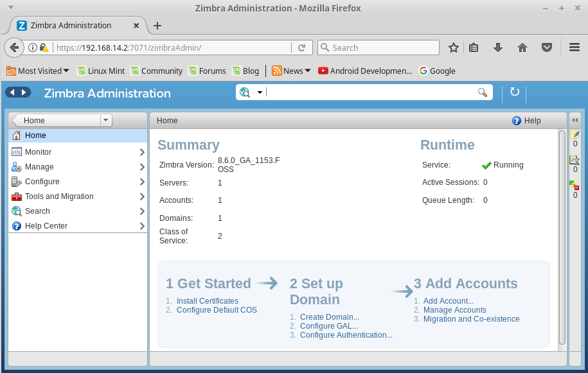Open the Home breadcrumb dropdown arrow

click(x=106, y=120)
